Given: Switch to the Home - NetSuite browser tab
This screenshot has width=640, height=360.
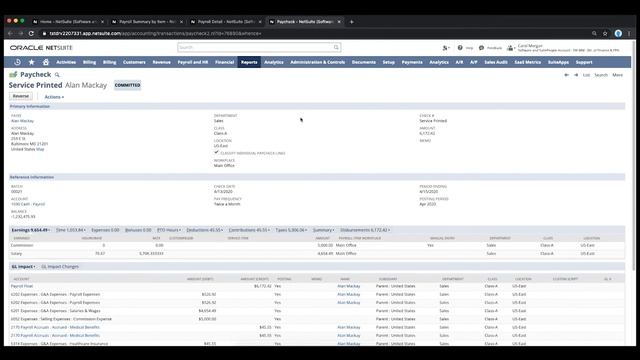Looking at the screenshot, I should pos(67,22).
